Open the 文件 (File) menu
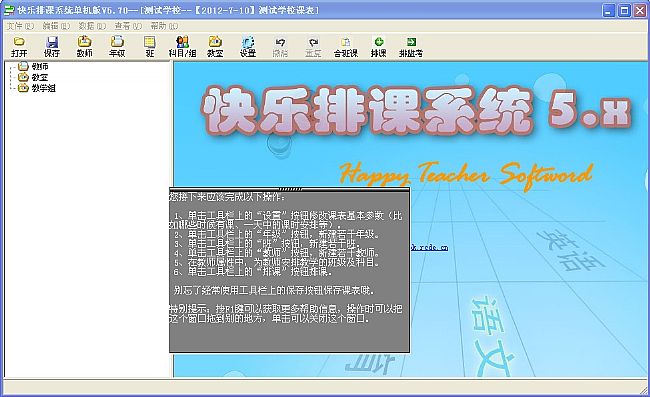 [x=20, y=26]
